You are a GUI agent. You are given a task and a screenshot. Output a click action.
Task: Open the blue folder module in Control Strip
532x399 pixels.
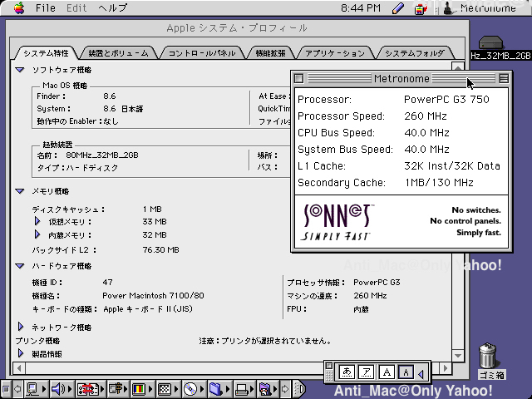coord(218,389)
